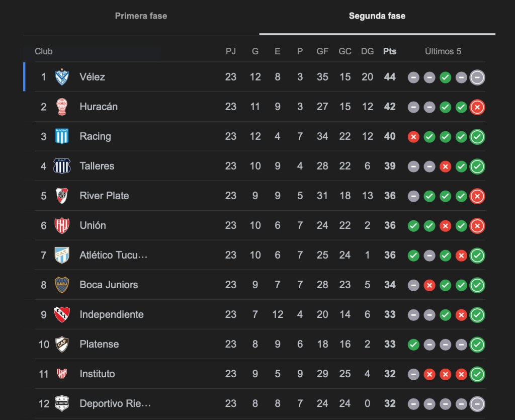Viewport: 515px width, 420px height.
Task: Switch to the Primera fase tab
Action: [x=141, y=16]
